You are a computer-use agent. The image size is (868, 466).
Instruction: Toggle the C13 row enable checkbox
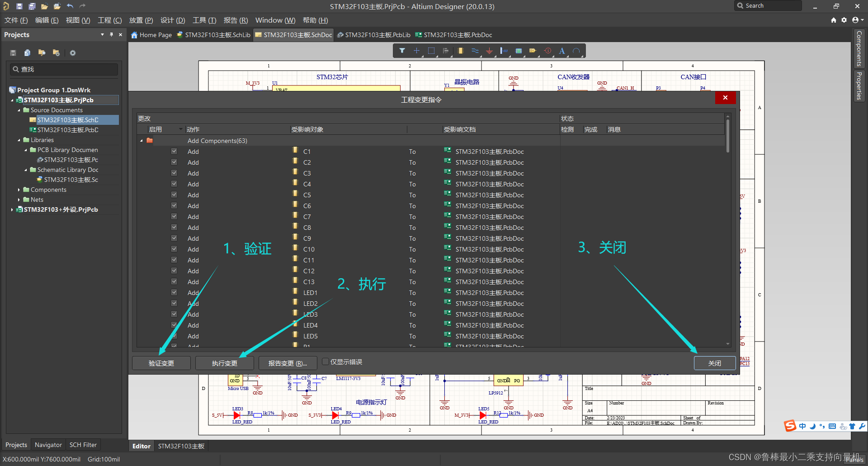click(x=174, y=281)
